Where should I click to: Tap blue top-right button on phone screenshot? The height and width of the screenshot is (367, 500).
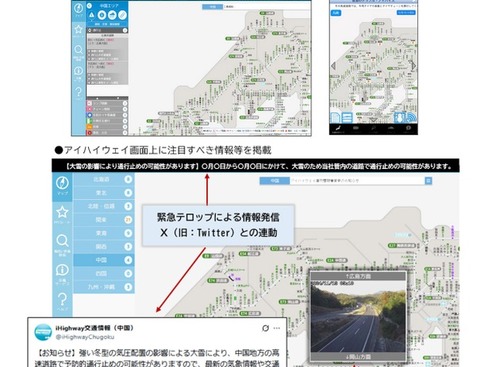pos(406,13)
